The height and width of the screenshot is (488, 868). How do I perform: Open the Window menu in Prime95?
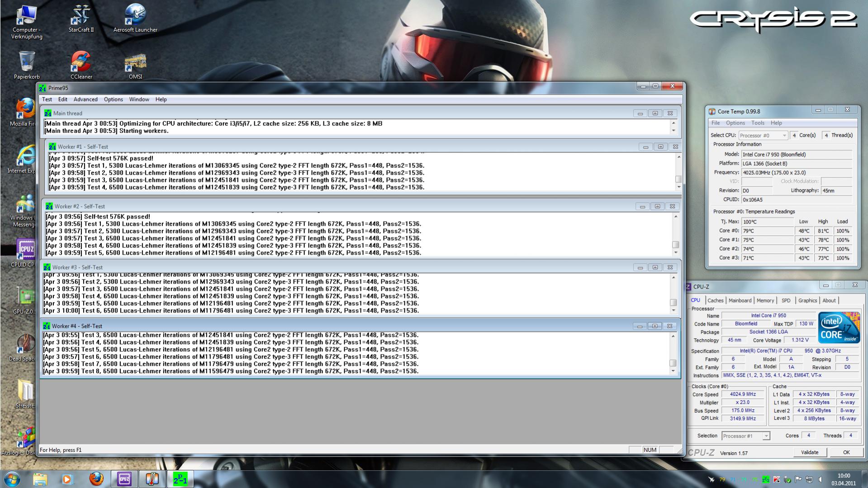139,99
